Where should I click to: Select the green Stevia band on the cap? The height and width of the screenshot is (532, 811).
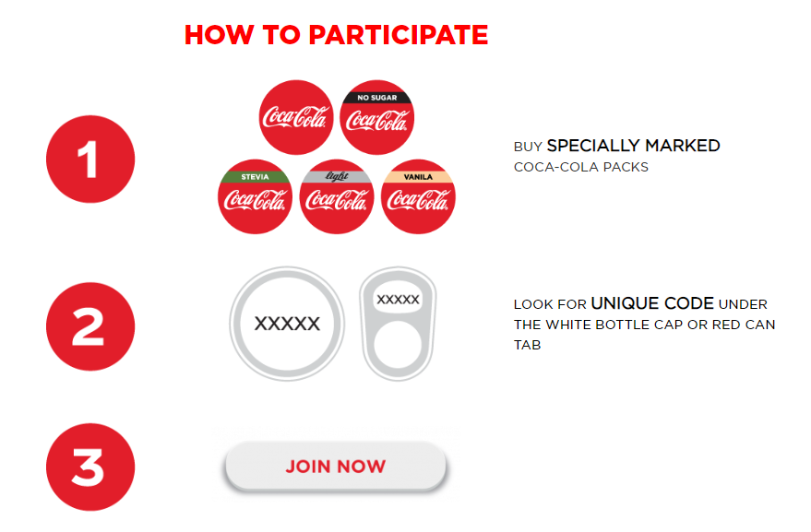(x=256, y=174)
